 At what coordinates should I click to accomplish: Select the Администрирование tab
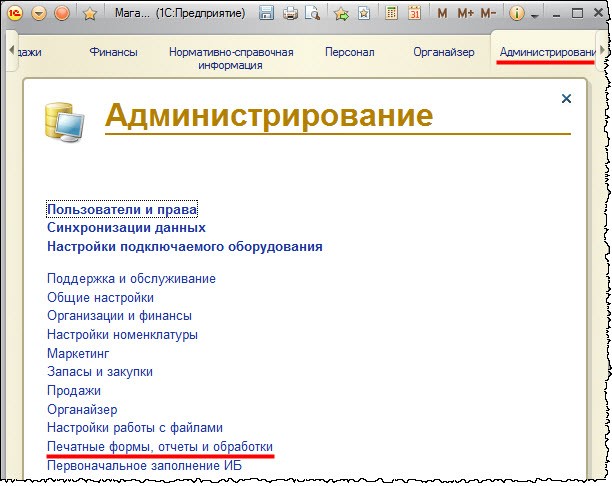547,52
